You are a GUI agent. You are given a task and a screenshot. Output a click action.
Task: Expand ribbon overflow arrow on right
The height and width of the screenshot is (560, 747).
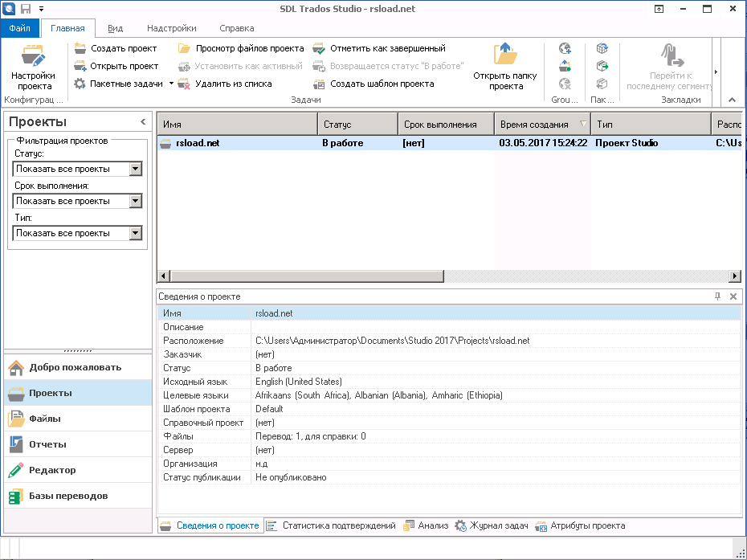coord(716,72)
